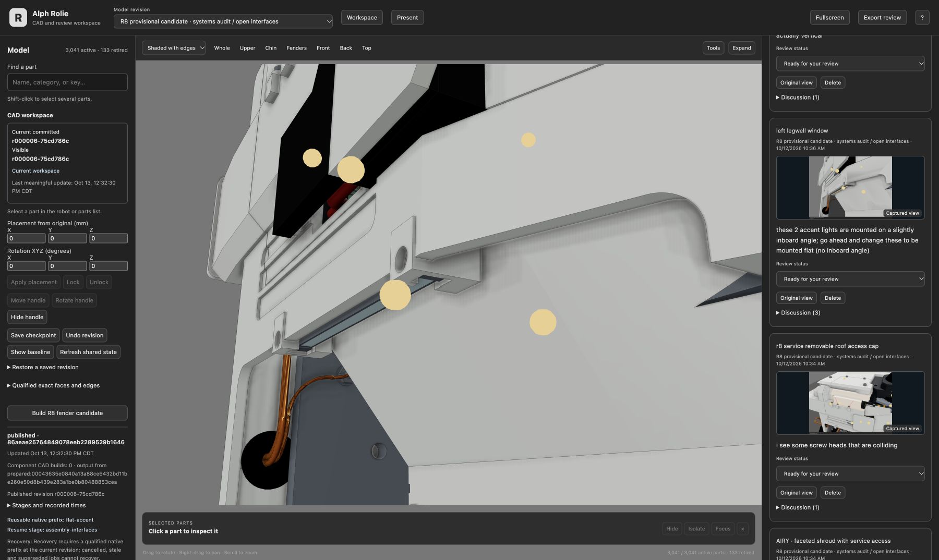Click Refresh shared state
The width and height of the screenshot is (939, 560).
pyautogui.click(x=88, y=352)
